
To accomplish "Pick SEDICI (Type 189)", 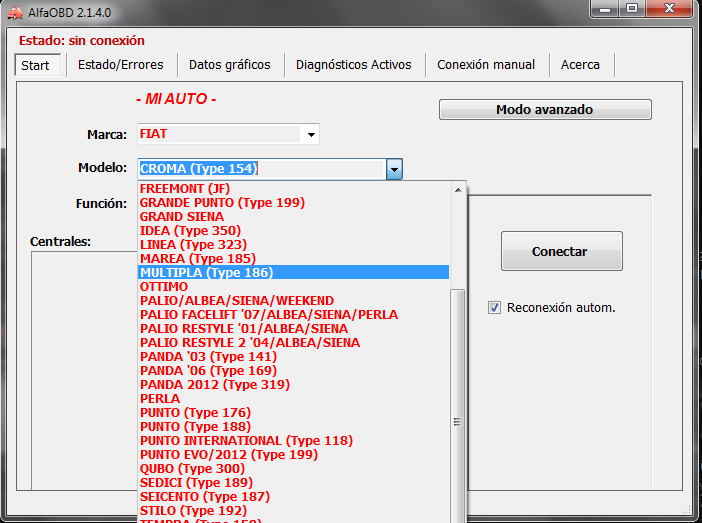I will point(293,482).
